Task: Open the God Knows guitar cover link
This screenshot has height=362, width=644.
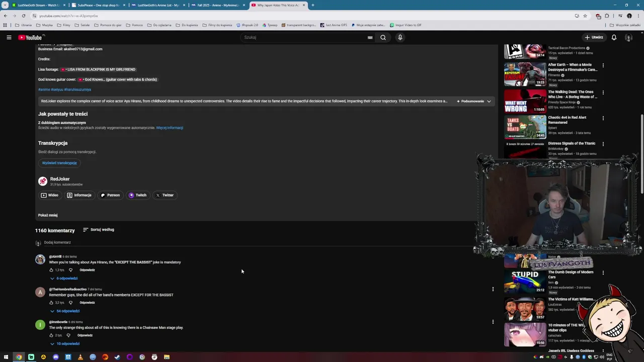Action: [x=118, y=79]
